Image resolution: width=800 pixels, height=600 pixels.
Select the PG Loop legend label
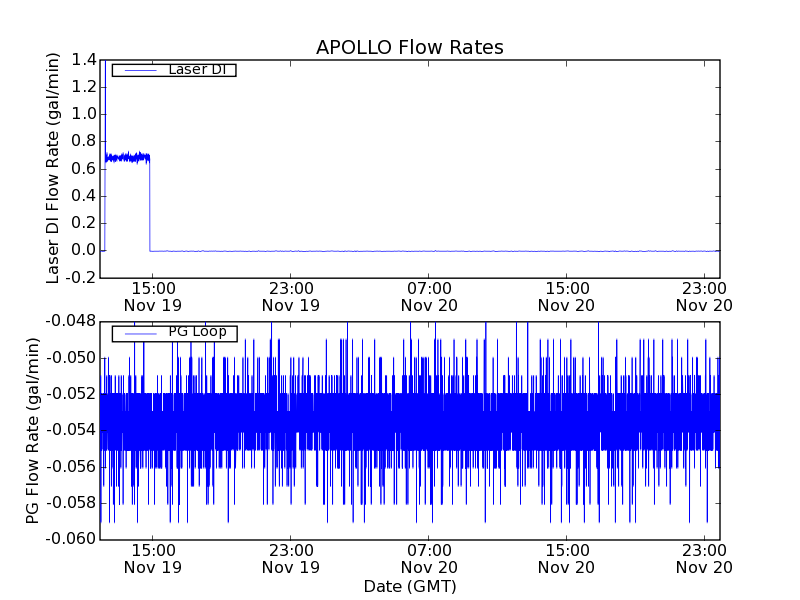click(197, 332)
